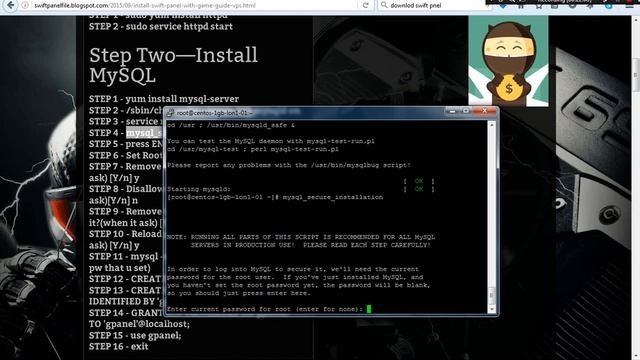
Task: Click the blog page vertical scrollbar
Action: coord(636,75)
